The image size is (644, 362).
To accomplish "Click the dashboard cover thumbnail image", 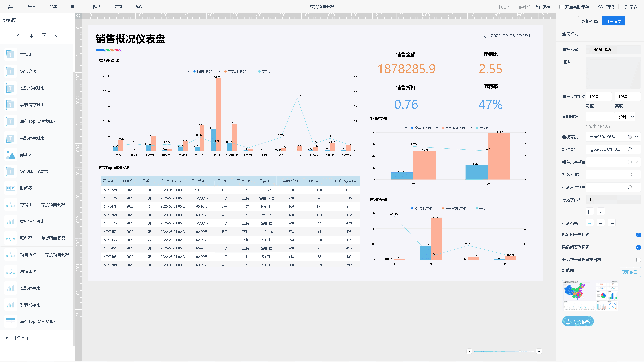I will [x=591, y=295].
